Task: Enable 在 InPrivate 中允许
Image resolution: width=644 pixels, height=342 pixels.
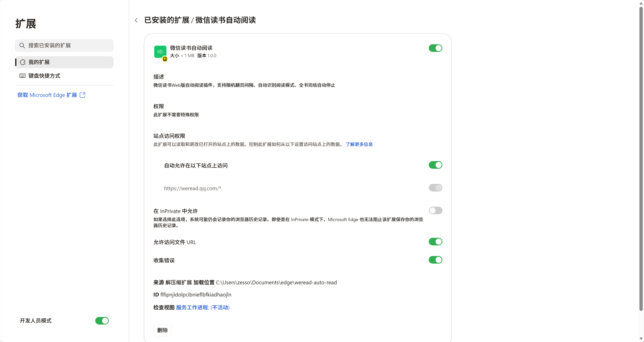Action: [x=435, y=210]
